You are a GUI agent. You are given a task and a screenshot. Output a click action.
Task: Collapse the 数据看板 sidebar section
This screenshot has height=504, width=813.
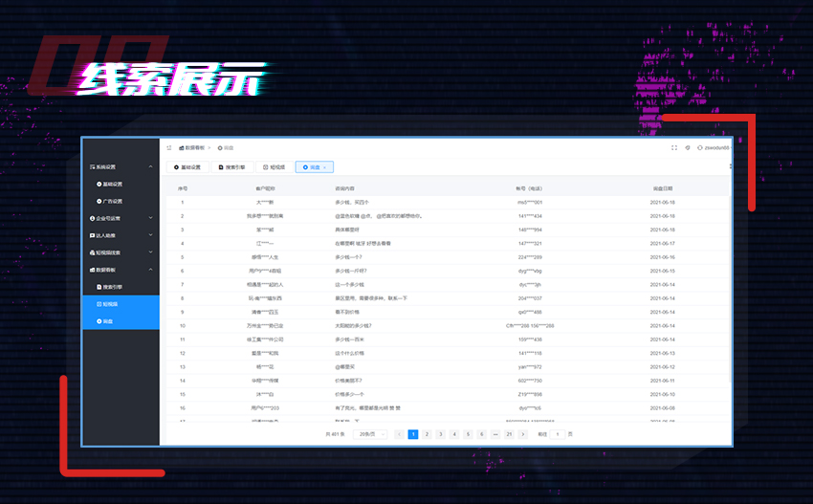click(121, 270)
